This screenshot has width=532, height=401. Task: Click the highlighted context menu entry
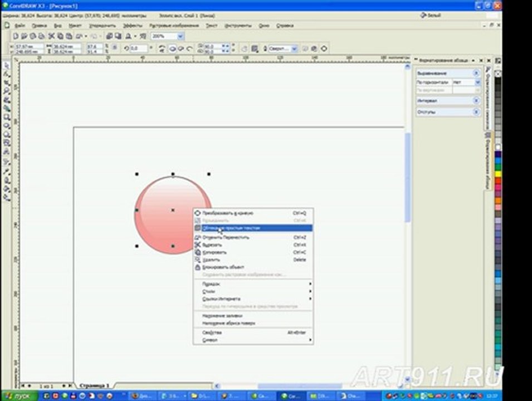pos(253,228)
